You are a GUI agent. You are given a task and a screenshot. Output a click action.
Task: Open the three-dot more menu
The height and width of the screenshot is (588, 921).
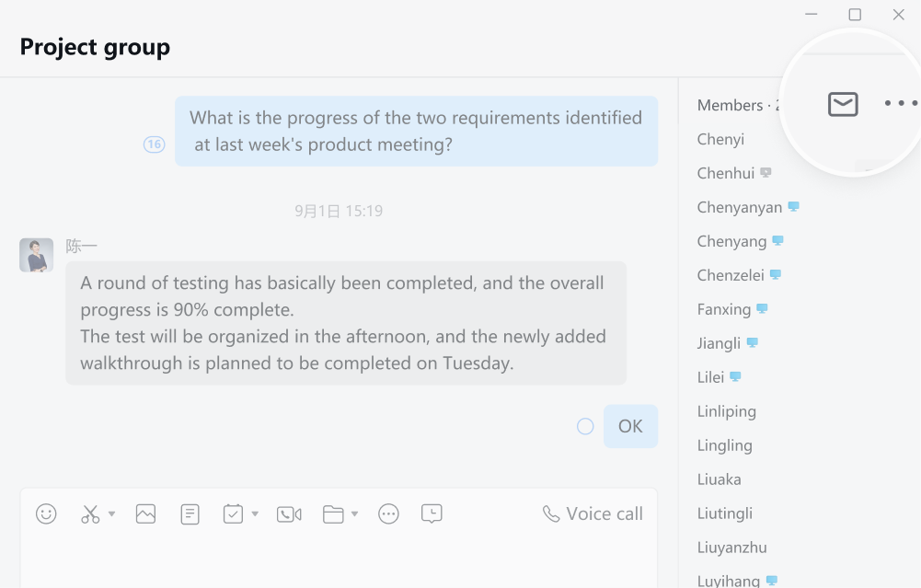(901, 103)
